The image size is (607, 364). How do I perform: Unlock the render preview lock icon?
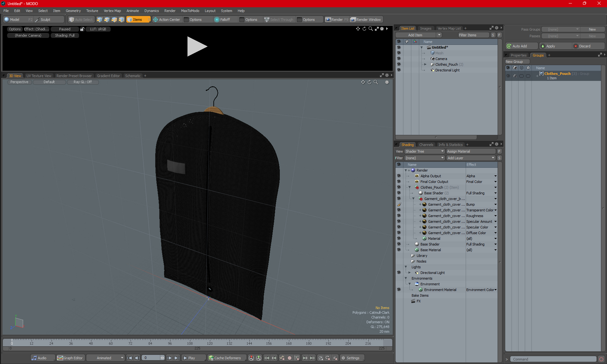coord(82,29)
